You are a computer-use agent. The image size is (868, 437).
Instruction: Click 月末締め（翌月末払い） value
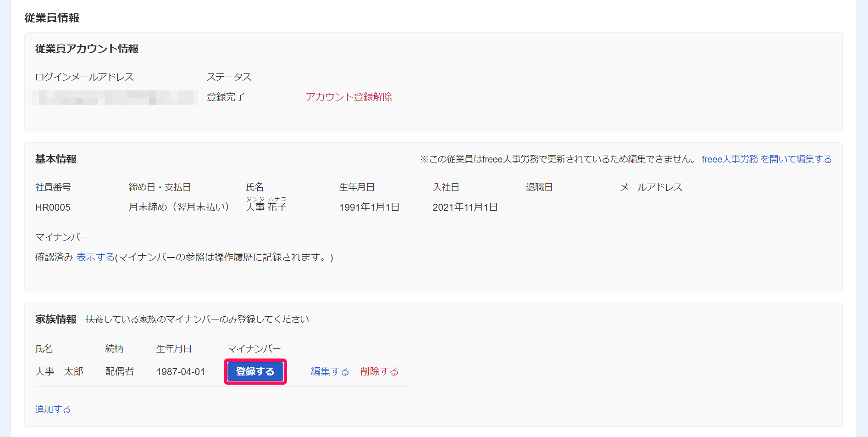179,207
